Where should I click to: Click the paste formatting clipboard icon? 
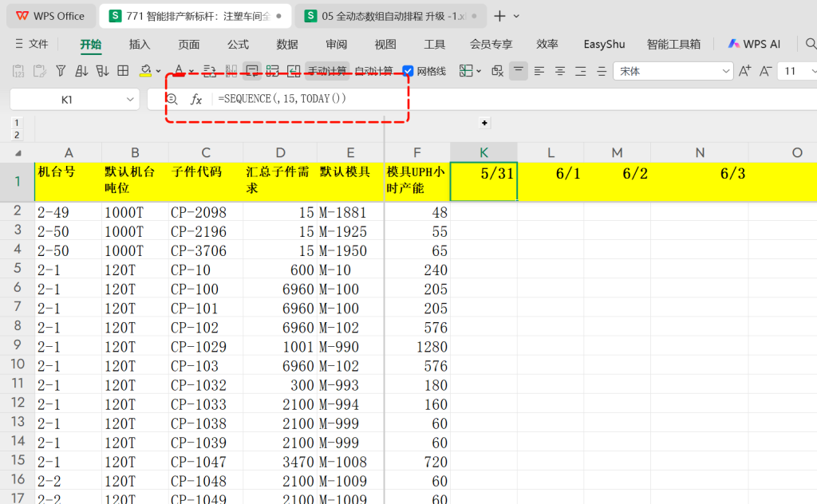pos(40,71)
